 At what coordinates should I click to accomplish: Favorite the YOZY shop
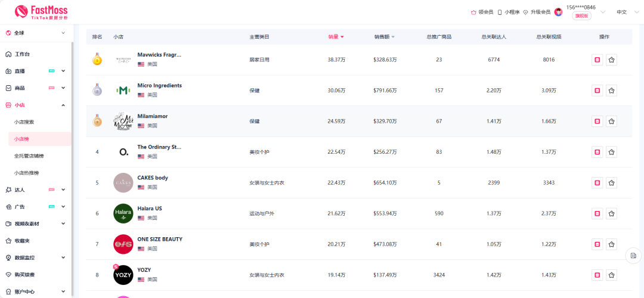(x=612, y=275)
